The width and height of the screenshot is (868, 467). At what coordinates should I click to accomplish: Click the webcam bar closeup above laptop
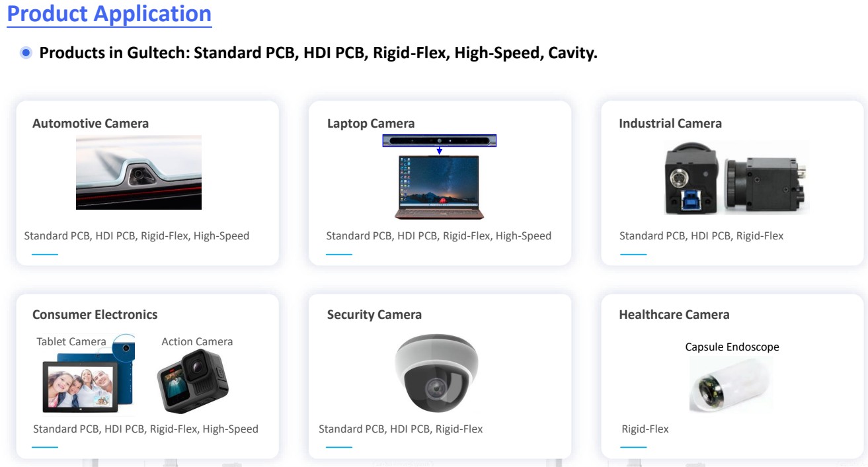pos(440,141)
